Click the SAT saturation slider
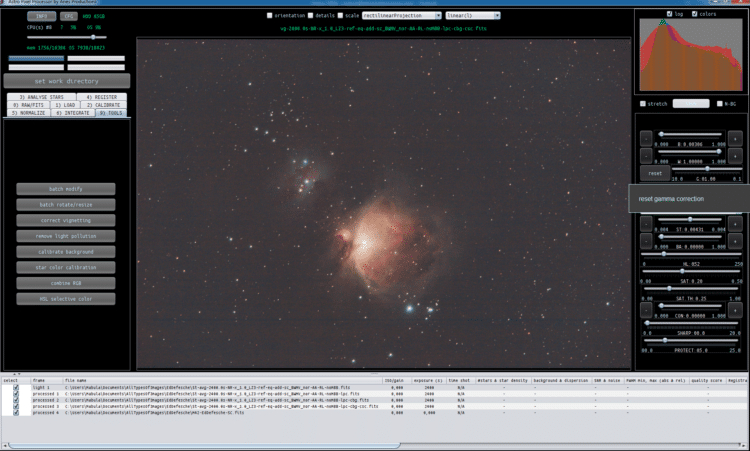The width and height of the screenshot is (750, 451). coord(691,271)
